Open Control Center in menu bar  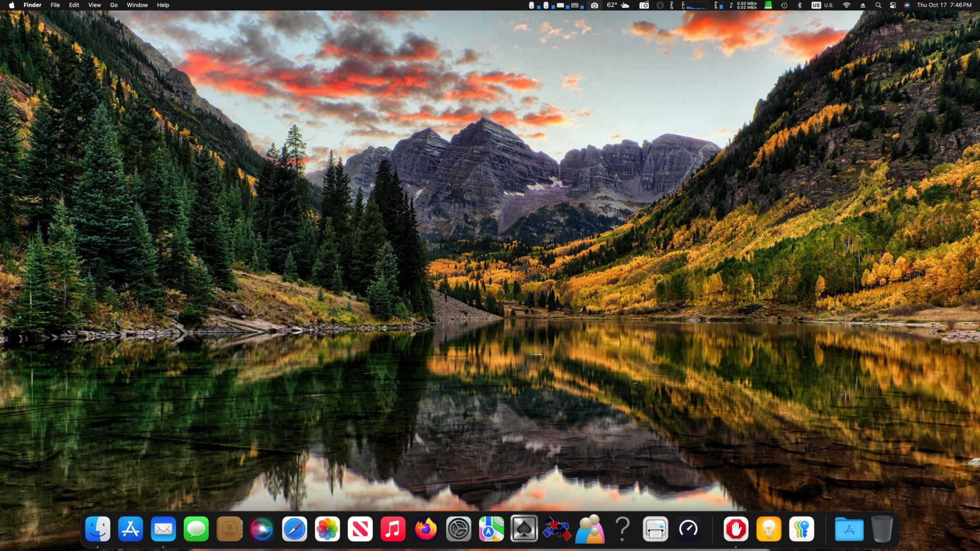coord(893,5)
